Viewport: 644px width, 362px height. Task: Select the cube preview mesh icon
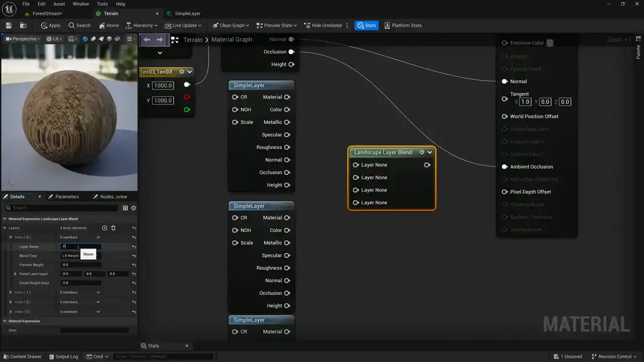click(x=109, y=39)
